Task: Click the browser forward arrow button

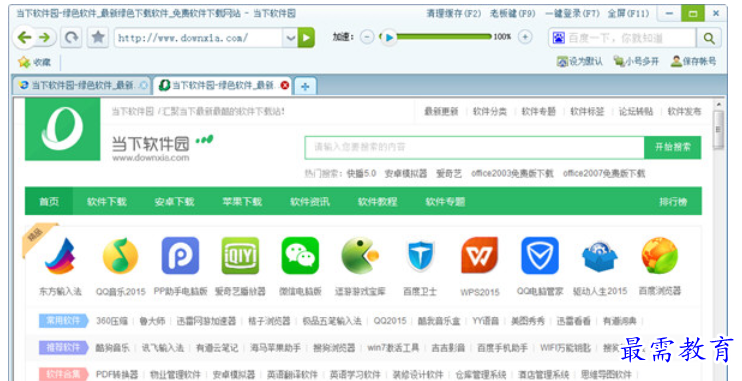Action: [45, 37]
